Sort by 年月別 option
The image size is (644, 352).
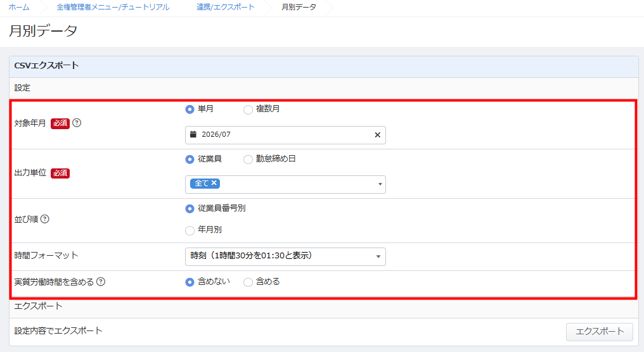click(190, 230)
